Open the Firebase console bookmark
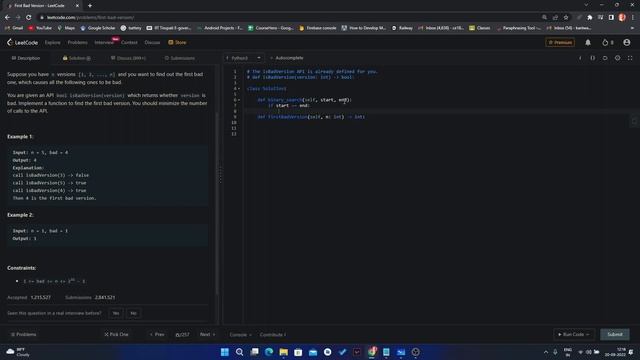Image resolution: width=640 pixels, height=360 pixels. [x=318, y=28]
